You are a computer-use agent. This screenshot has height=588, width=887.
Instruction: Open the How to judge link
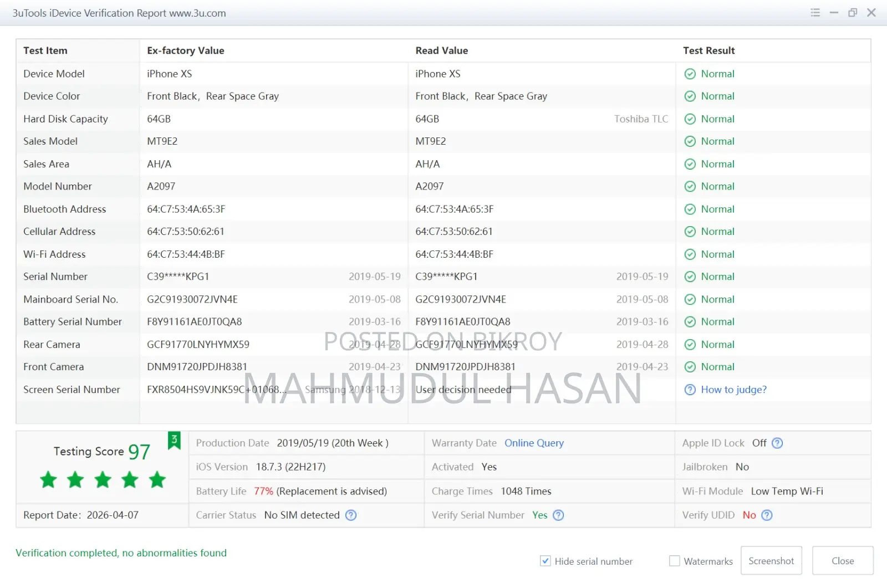(733, 390)
